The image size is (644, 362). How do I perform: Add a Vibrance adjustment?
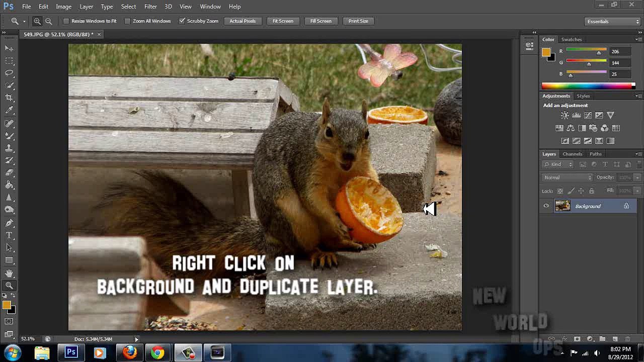[x=610, y=116]
